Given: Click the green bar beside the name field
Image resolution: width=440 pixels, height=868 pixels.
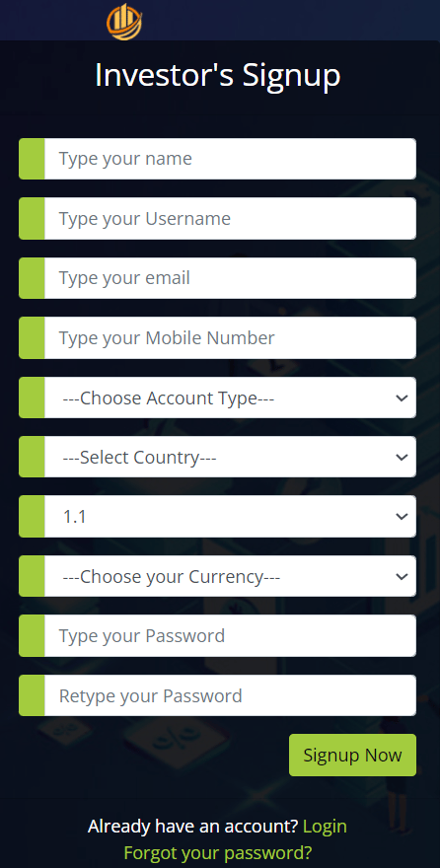Looking at the screenshot, I should pos(33,159).
